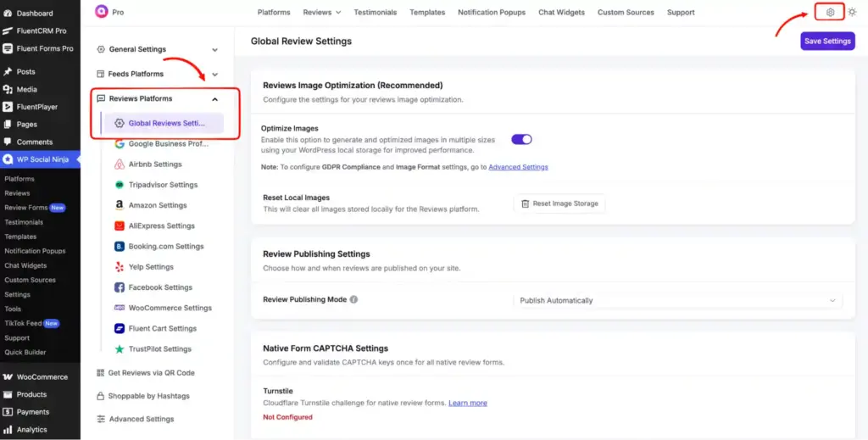This screenshot has width=868, height=440.
Task: Toggle light mode sun icon
Action: tap(852, 12)
